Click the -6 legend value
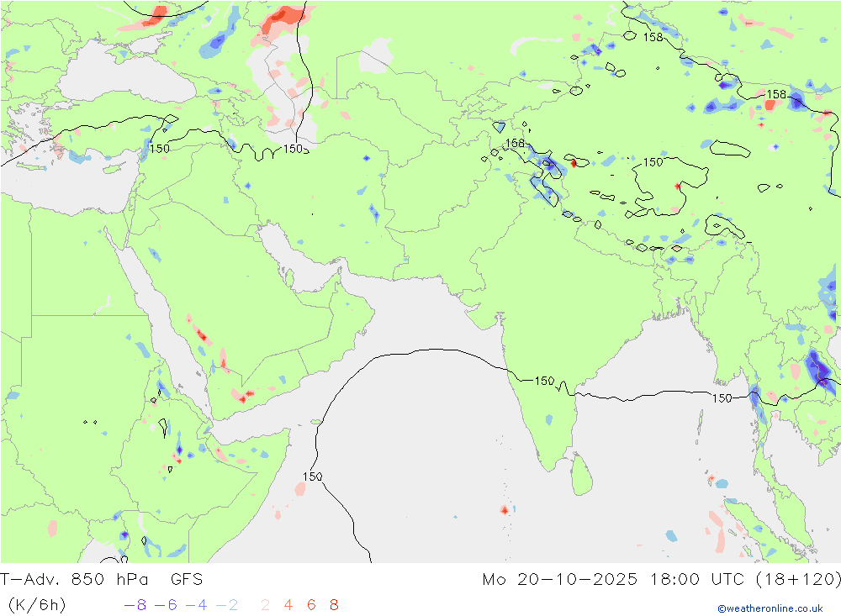The height and width of the screenshot is (616, 841). coord(166,605)
